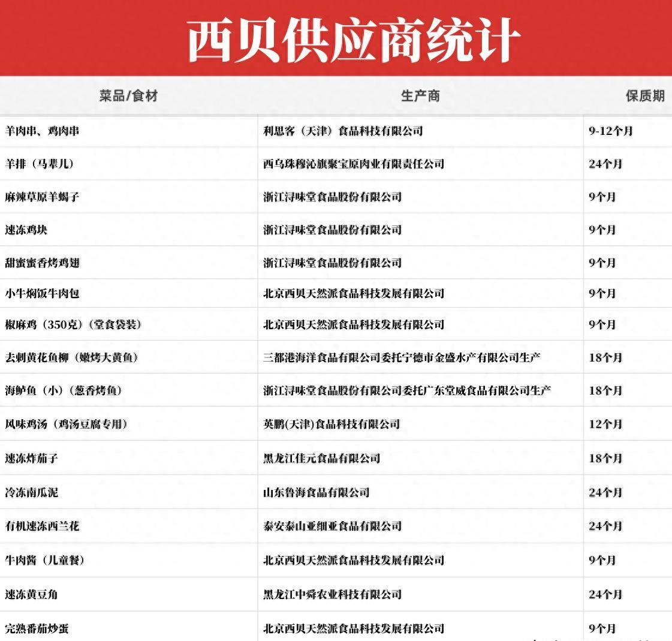The height and width of the screenshot is (641, 672).
Task: Click the manufacturer in the 海鲈鱼 row
Action: click(407, 390)
